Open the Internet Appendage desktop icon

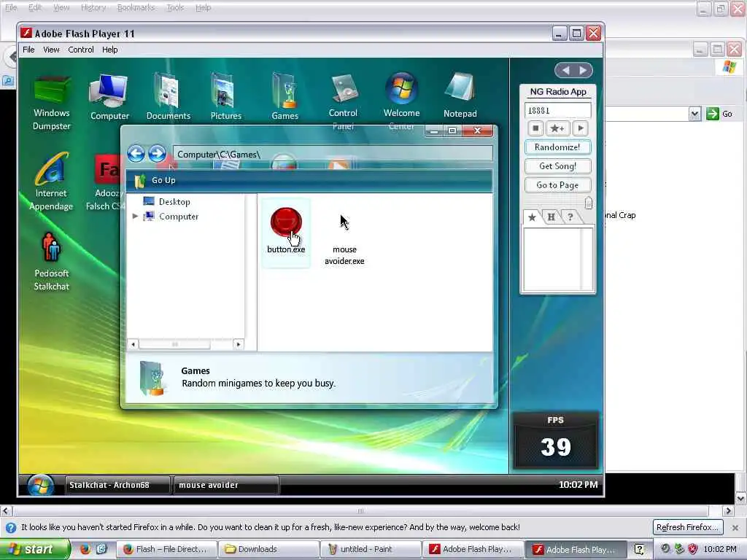coord(51,182)
